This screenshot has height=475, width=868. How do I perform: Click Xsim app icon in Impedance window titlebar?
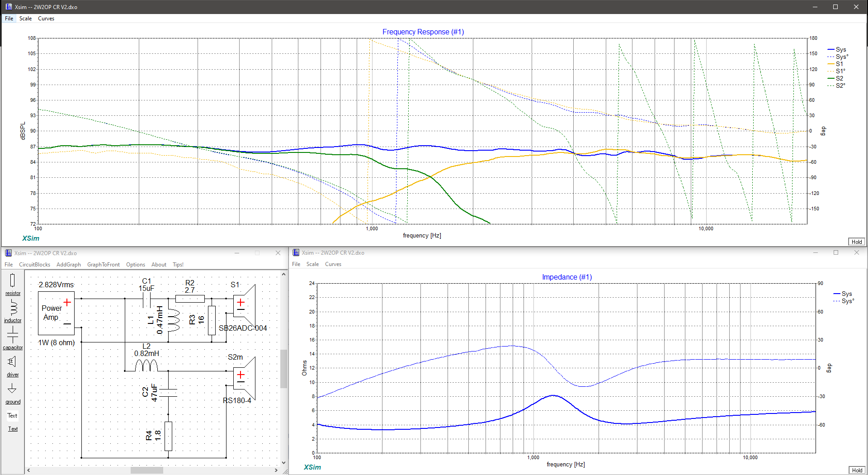coord(296,252)
